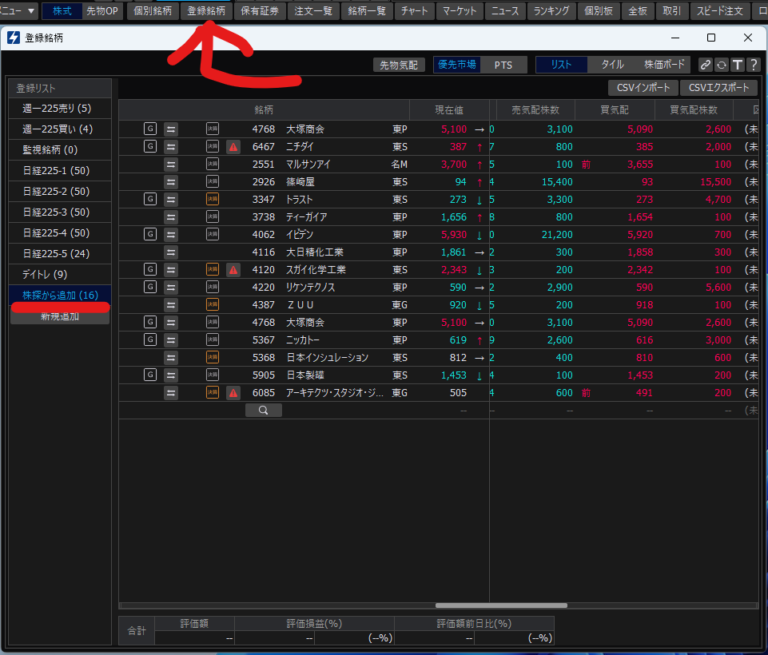Click the refresh icon beside the link icon
The width and height of the screenshot is (768, 655).
[721, 65]
